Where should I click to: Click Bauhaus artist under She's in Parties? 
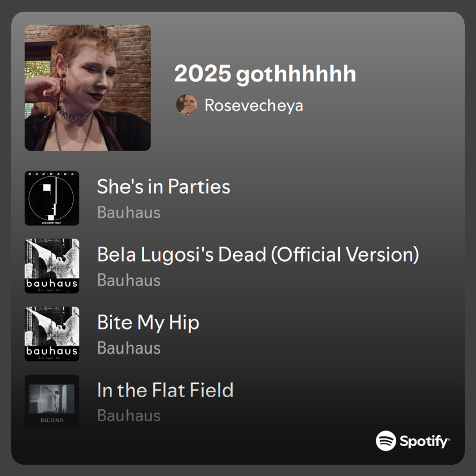[x=129, y=212]
